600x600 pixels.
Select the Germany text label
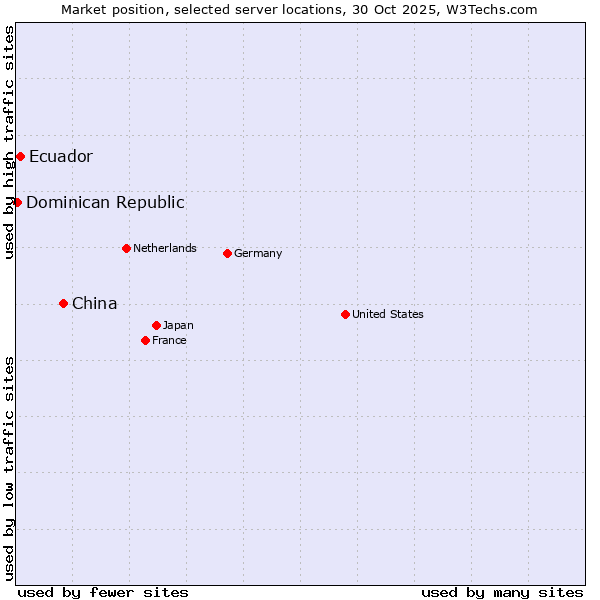pos(258,253)
